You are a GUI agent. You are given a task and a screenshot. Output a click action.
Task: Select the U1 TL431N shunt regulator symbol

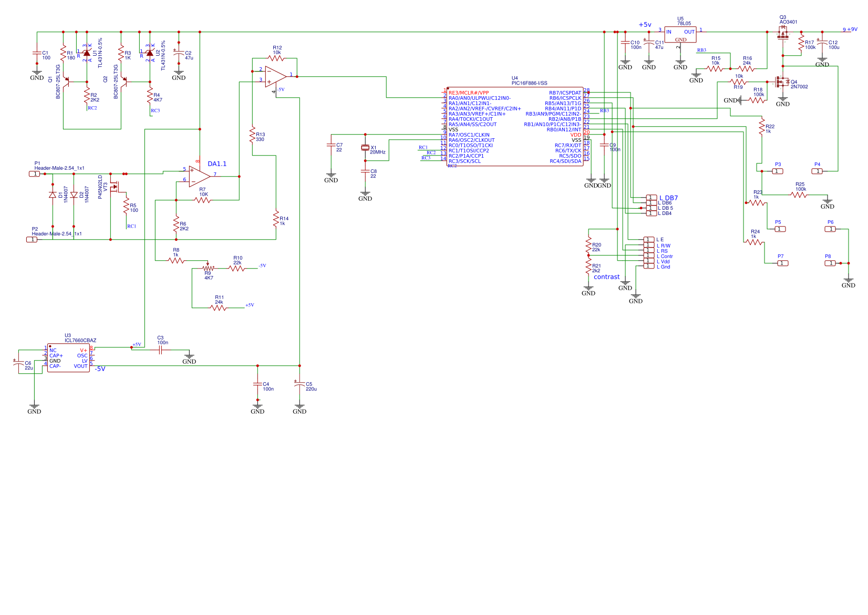click(87, 53)
